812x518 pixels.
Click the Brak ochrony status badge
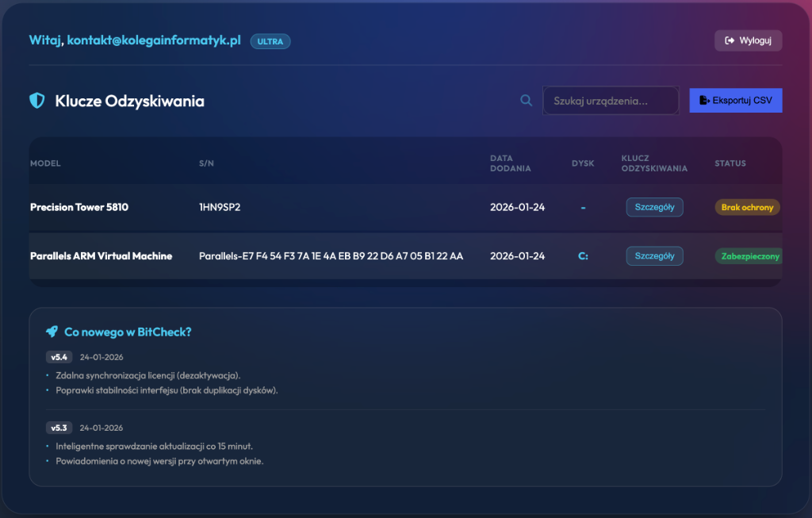[747, 207]
